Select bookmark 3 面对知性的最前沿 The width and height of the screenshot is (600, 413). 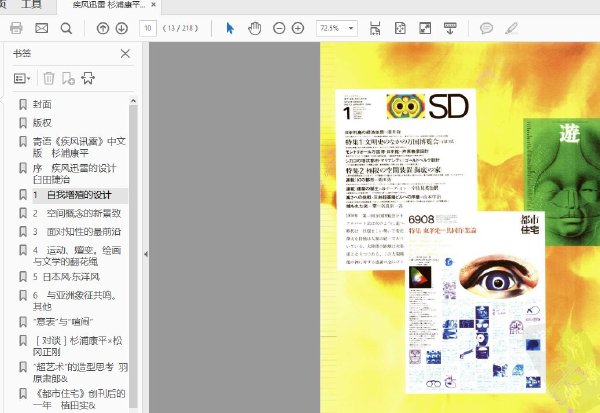77,232
